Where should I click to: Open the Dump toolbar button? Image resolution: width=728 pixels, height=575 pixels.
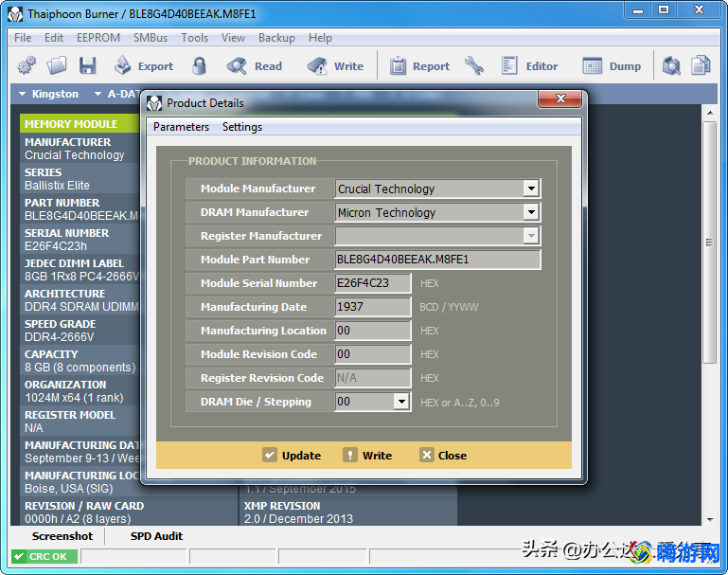coord(612,66)
